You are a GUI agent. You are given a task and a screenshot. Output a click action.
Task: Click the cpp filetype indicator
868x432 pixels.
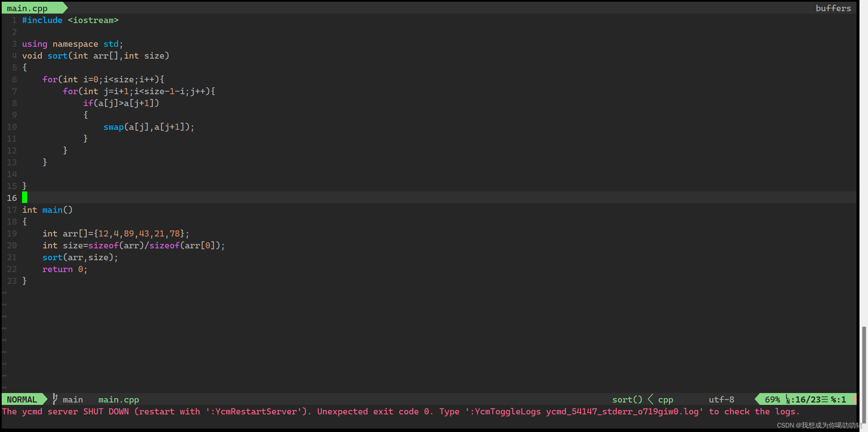point(666,400)
